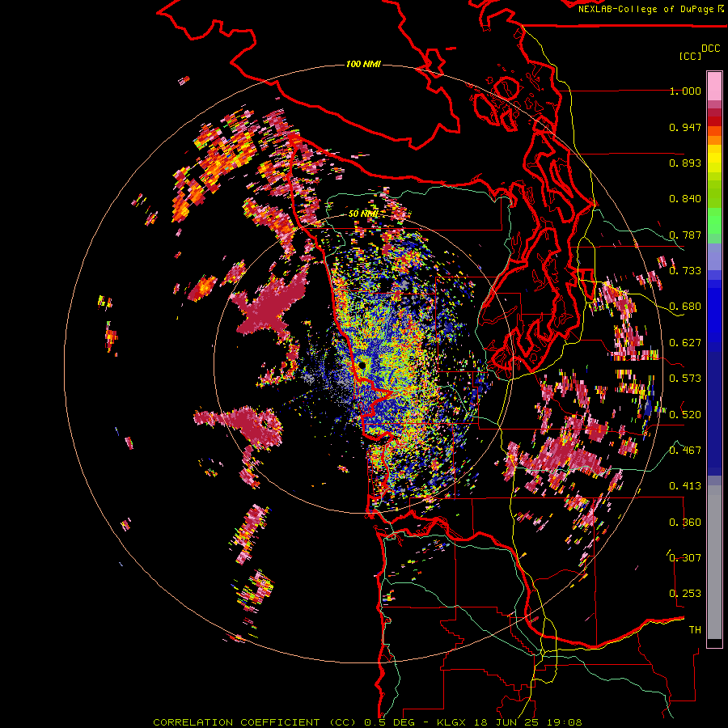Click the bright green segment of the color bar
Screen dimensions: 728x728
click(x=714, y=221)
